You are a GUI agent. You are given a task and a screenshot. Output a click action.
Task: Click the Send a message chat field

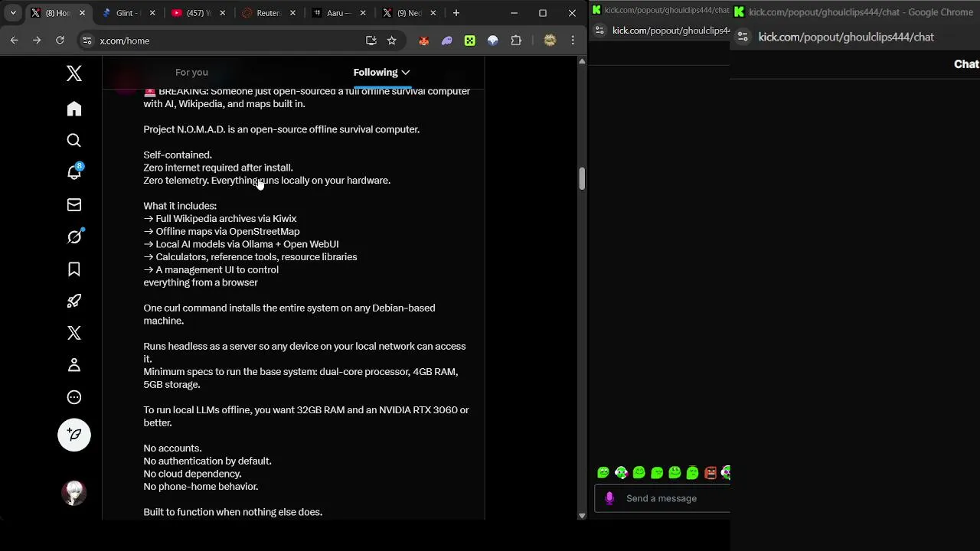click(x=663, y=498)
